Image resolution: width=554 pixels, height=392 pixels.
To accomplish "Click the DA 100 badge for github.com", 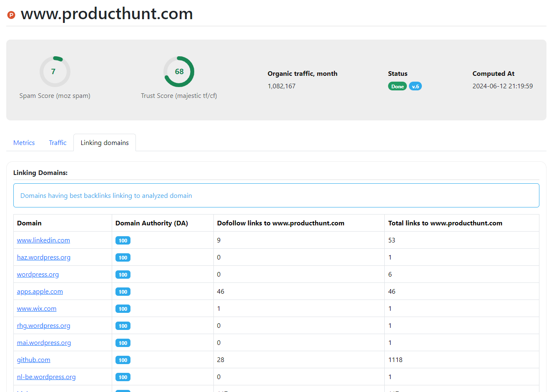I will point(123,360).
